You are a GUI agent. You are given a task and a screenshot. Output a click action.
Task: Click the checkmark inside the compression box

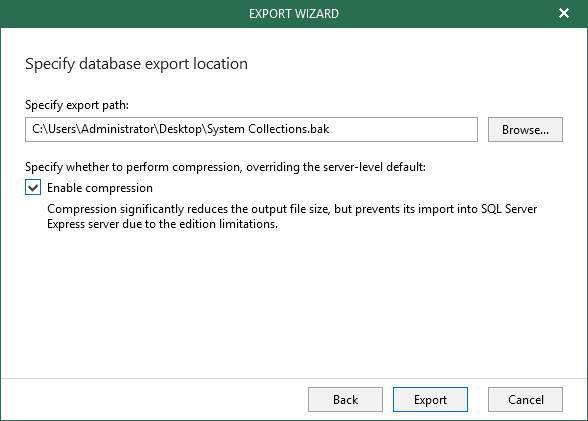[x=33, y=187]
